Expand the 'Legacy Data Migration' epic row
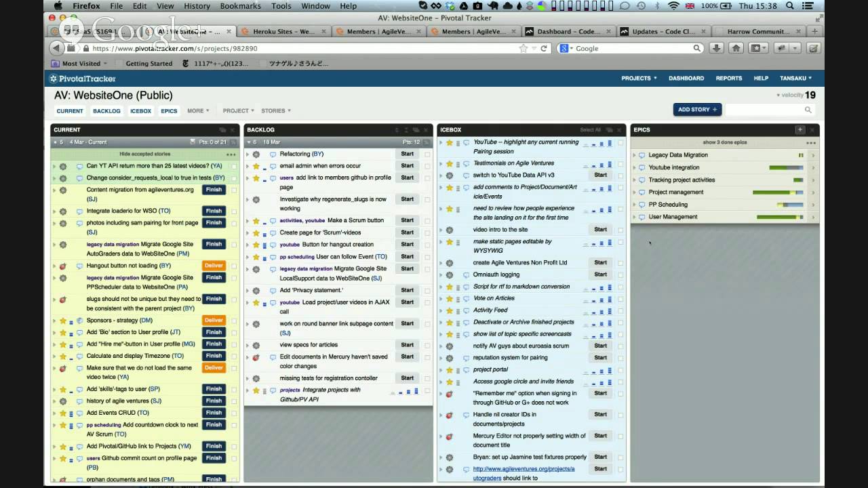Viewport: 868px width, 488px height. [x=634, y=155]
